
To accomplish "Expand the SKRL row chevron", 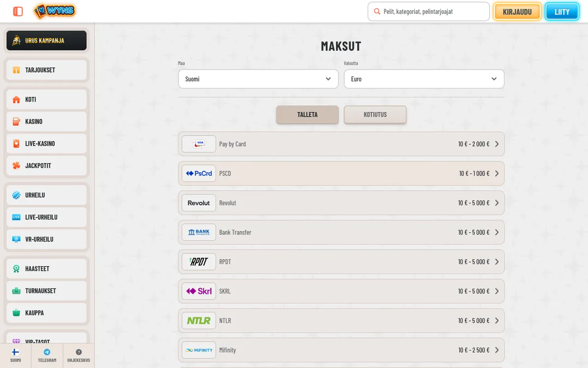I will (x=497, y=291).
